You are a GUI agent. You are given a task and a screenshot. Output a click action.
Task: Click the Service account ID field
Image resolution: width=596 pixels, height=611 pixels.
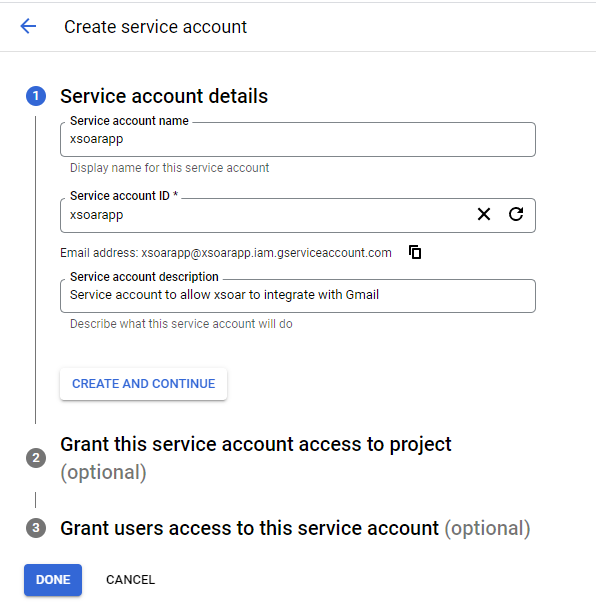click(x=298, y=215)
